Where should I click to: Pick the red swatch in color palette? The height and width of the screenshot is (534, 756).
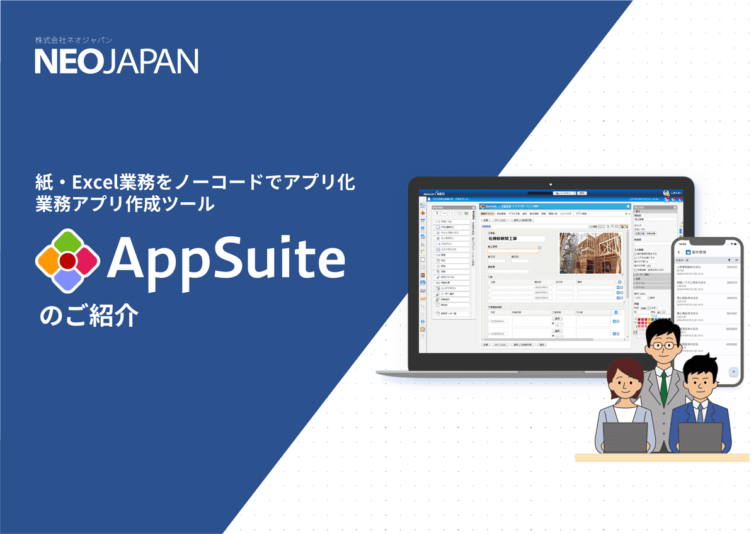pos(639,319)
